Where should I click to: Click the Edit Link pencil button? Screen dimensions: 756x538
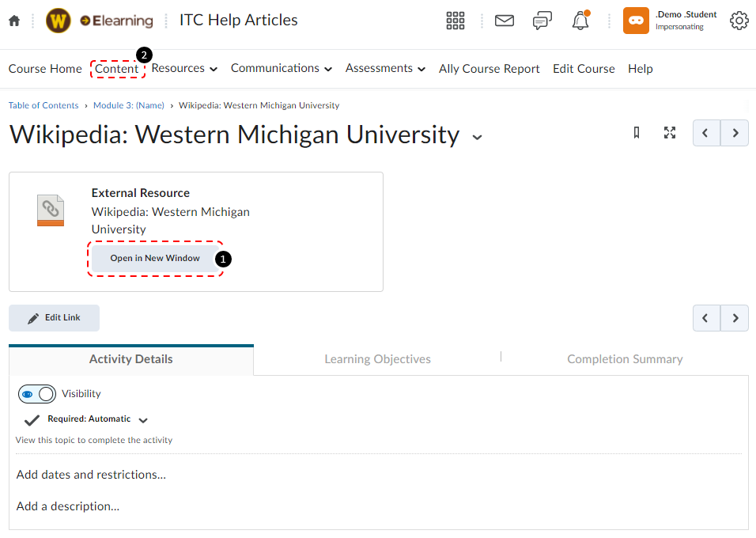click(x=54, y=317)
